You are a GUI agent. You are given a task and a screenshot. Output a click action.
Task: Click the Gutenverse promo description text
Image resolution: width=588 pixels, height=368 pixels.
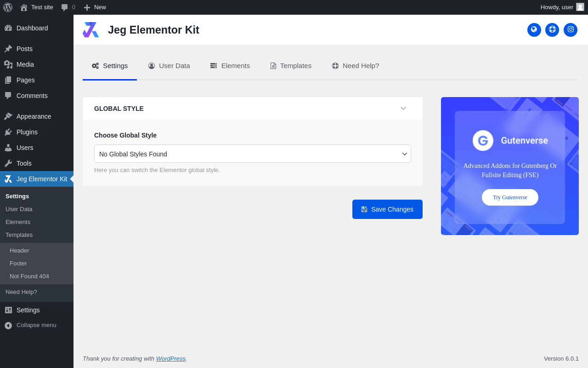(x=510, y=170)
